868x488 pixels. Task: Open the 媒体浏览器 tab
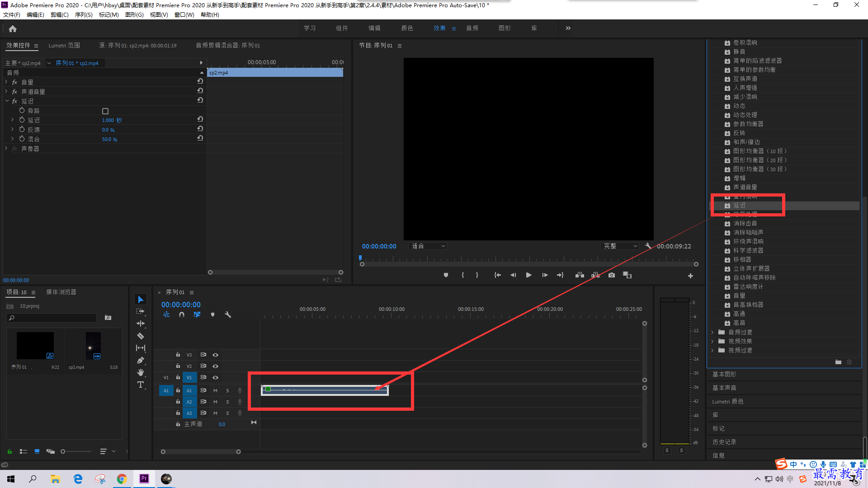(x=61, y=292)
